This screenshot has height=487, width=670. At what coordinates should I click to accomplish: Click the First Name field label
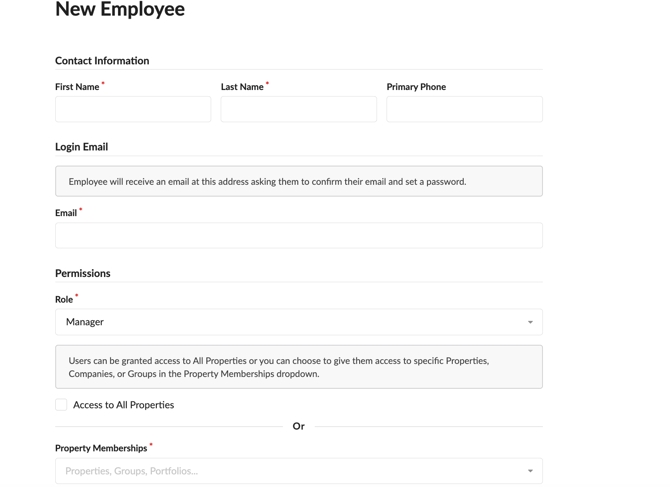[77, 87]
